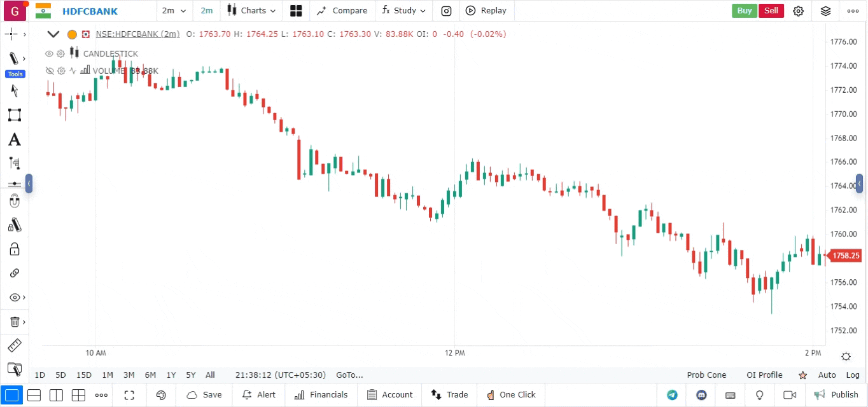The width and height of the screenshot is (868, 407).
Task: Open chart settings gear in top bar
Action: 799,11
